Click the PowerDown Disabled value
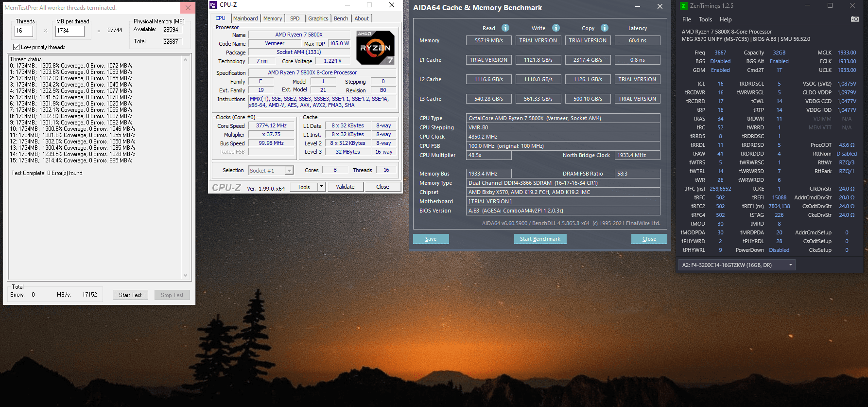Screen dimensions: 868x407 [x=779, y=250]
